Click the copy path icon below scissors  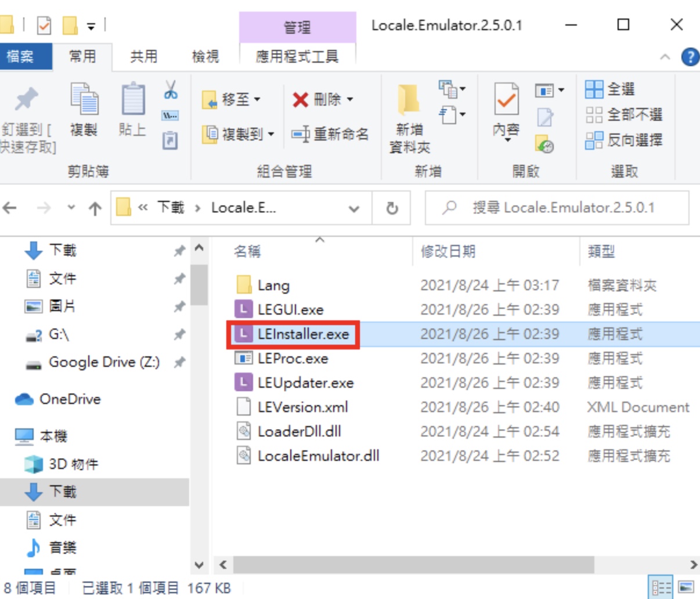(170, 116)
